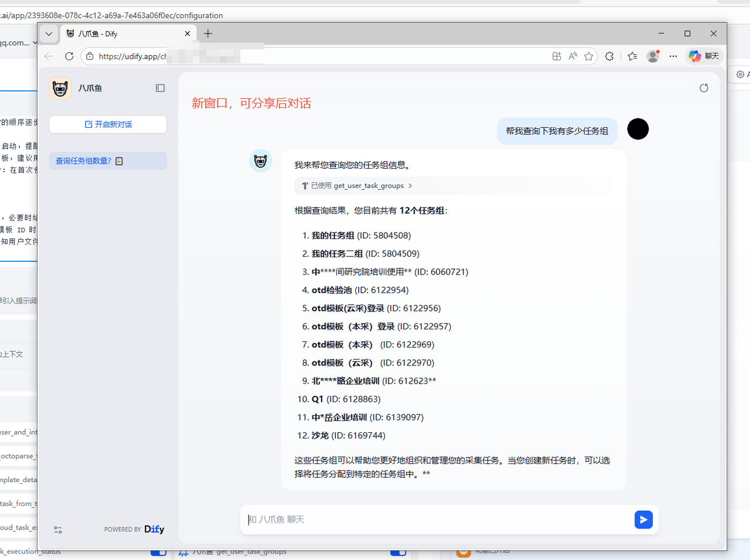Viewport: 750px width, 560px height.
Task: Click the bot avatar beside the reply
Action: 261,161
